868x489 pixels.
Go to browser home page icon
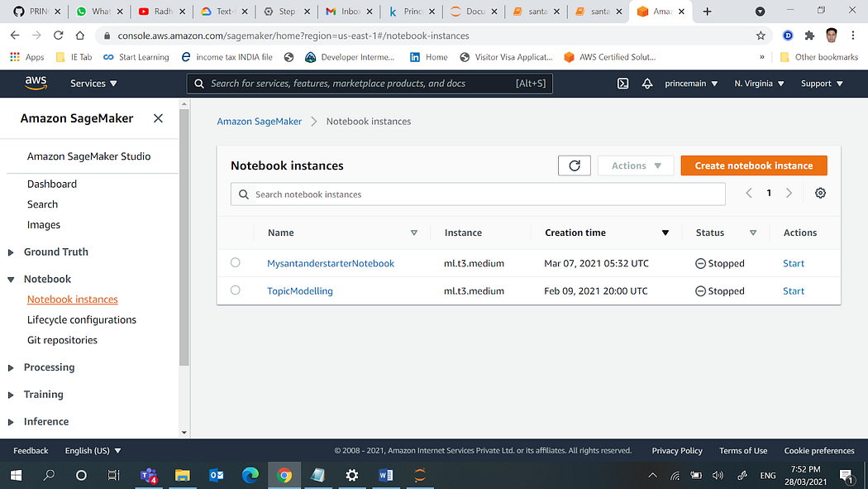[80, 36]
